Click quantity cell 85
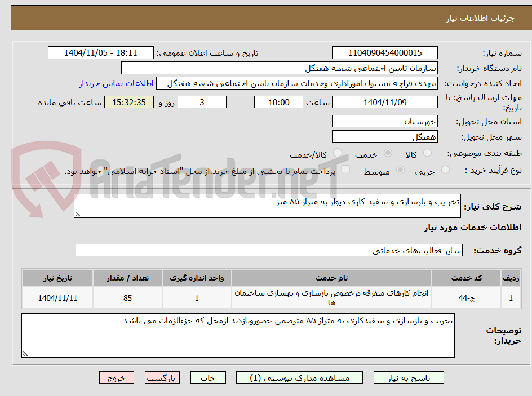The image size is (532, 396). tap(127, 297)
